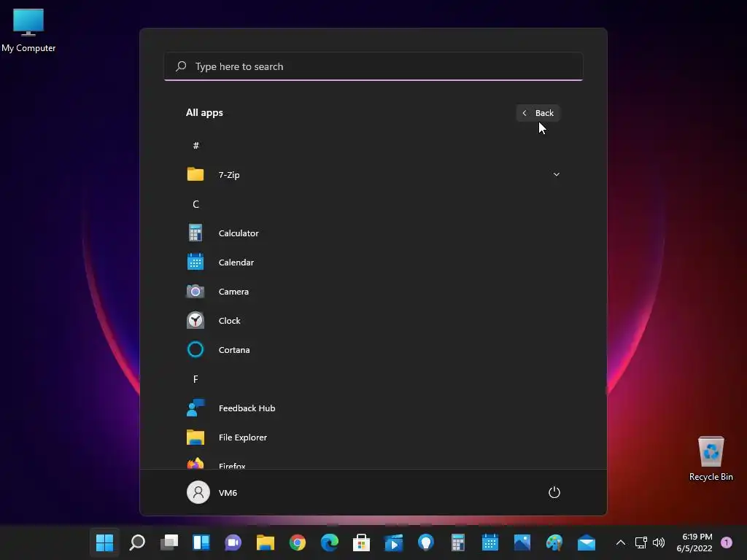
Task: Open Task View on the taskbar
Action: [x=169, y=542]
